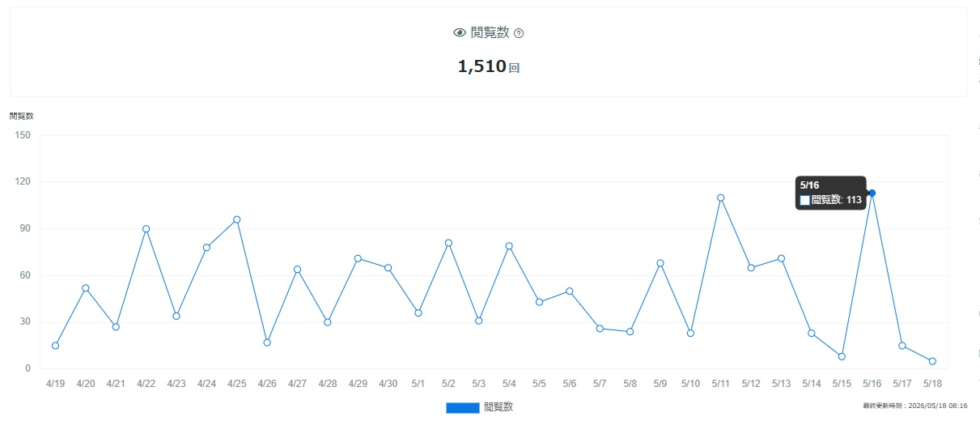Select the 5/14 data point on the line
980x421 pixels.
pos(812,334)
